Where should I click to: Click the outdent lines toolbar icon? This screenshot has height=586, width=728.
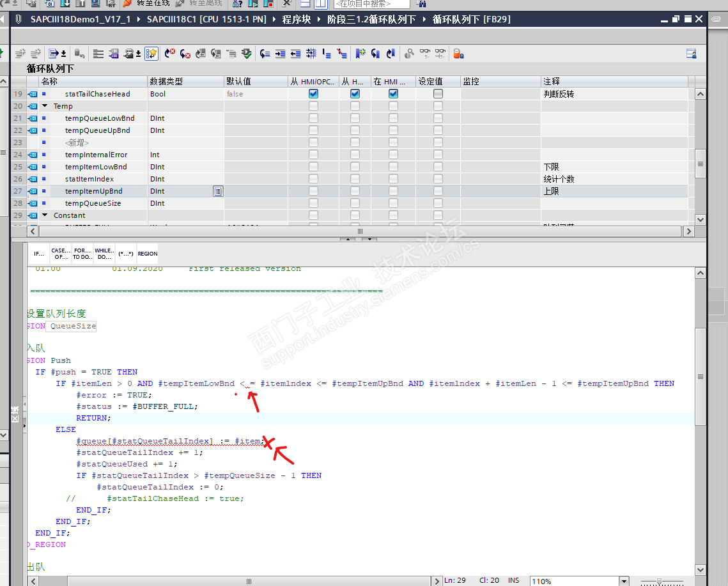tap(296, 54)
